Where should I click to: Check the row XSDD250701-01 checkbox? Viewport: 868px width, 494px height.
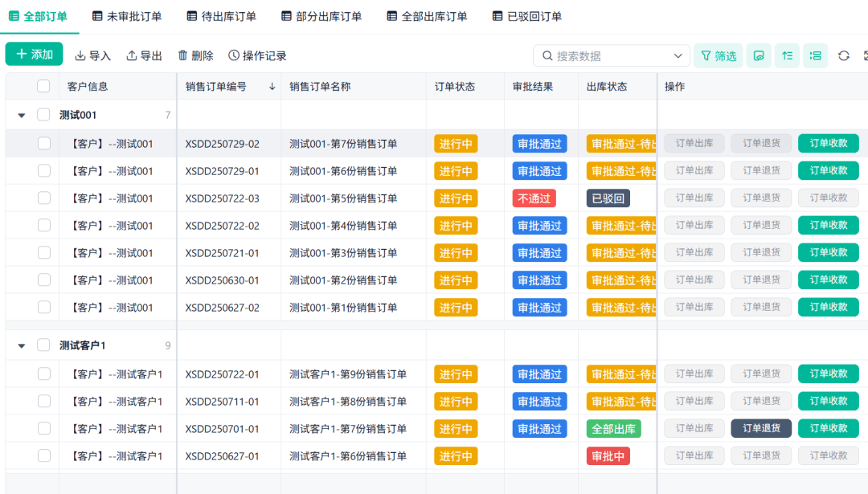tap(44, 429)
